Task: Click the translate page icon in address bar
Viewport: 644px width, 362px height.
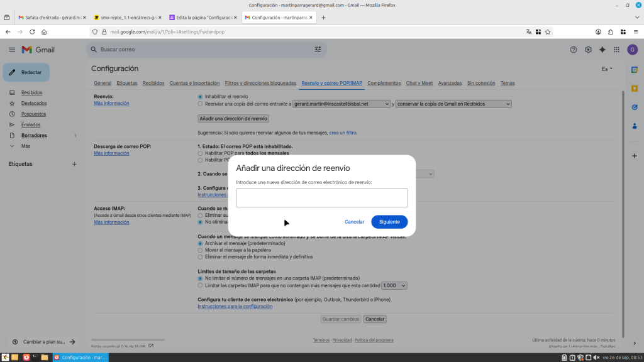Action: pyautogui.click(x=529, y=31)
